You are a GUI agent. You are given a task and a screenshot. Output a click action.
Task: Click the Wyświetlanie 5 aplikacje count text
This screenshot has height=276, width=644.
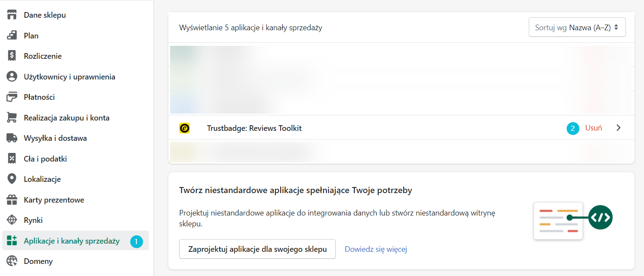coord(251,28)
